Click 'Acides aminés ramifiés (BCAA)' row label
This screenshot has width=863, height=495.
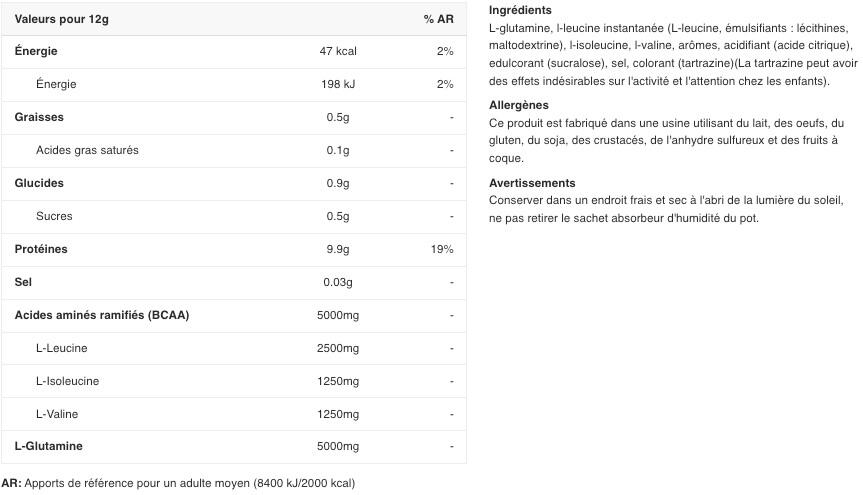click(x=102, y=315)
